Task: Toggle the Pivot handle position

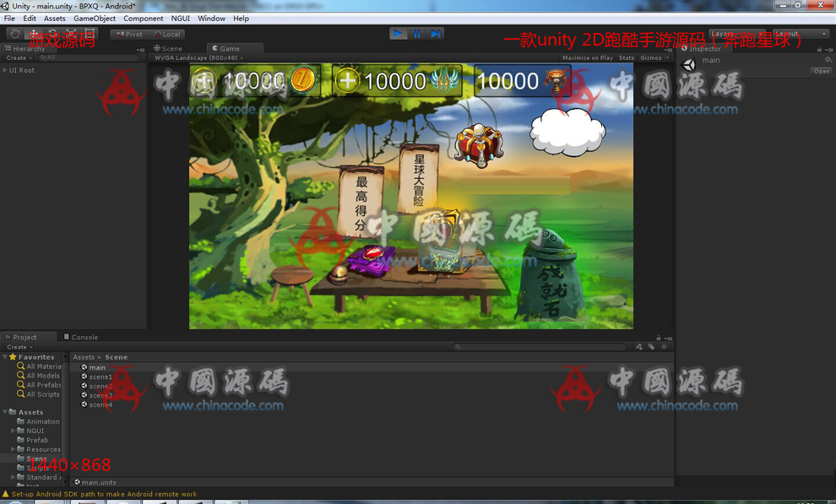Action: pos(129,34)
